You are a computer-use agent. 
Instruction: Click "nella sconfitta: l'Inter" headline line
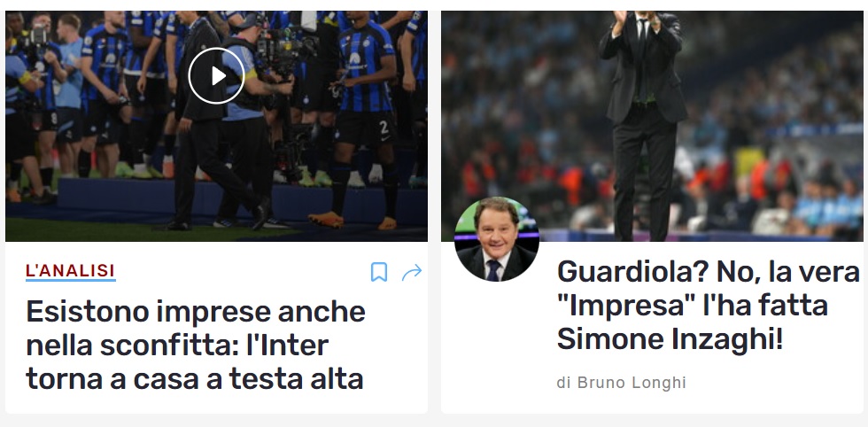[x=177, y=345]
